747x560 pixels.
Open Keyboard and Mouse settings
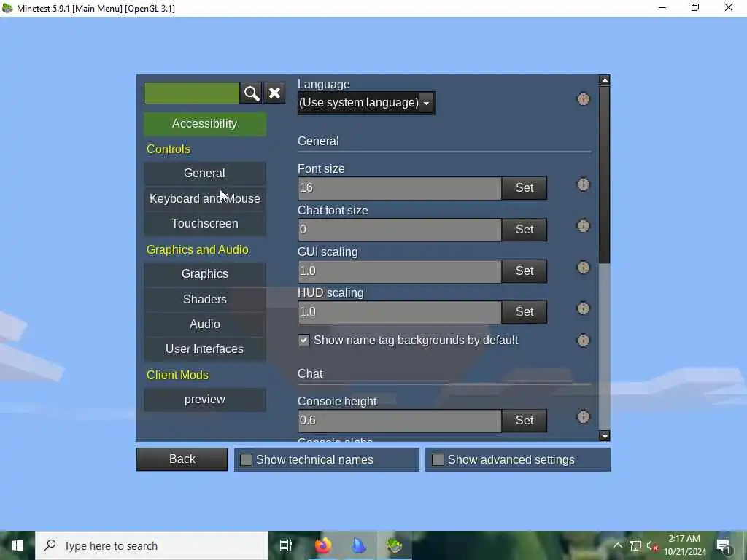click(x=205, y=198)
